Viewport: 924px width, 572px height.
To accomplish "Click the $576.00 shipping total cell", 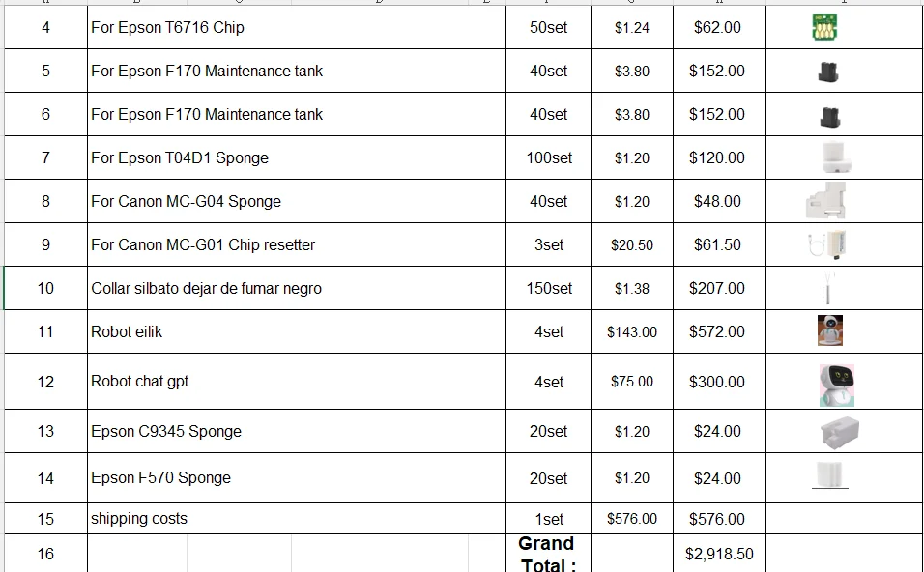I will click(718, 519).
